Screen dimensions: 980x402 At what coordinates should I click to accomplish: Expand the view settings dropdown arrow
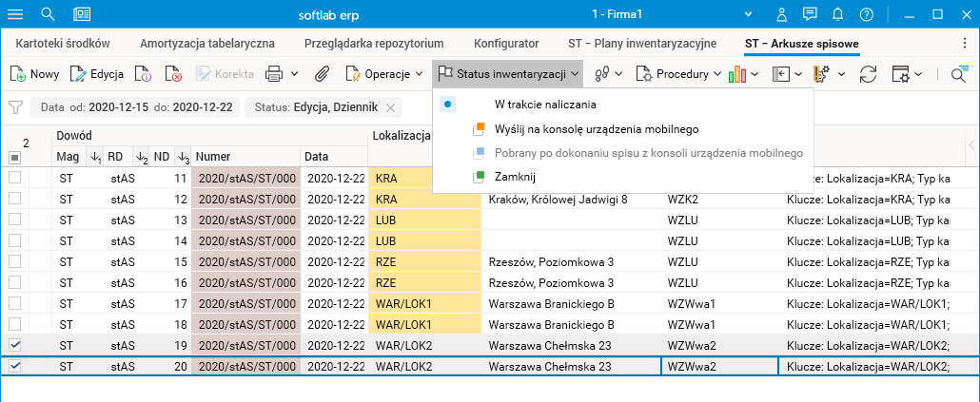point(917,74)
